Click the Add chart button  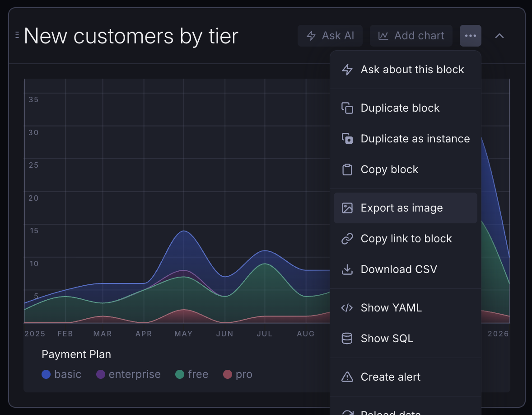(411, 36)
